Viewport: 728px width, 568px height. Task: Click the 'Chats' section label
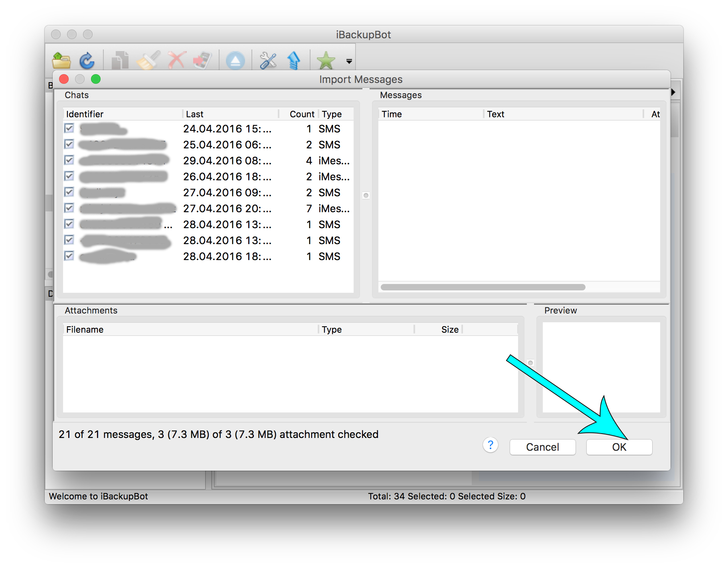pyautogui.click(x=77, y=95)
